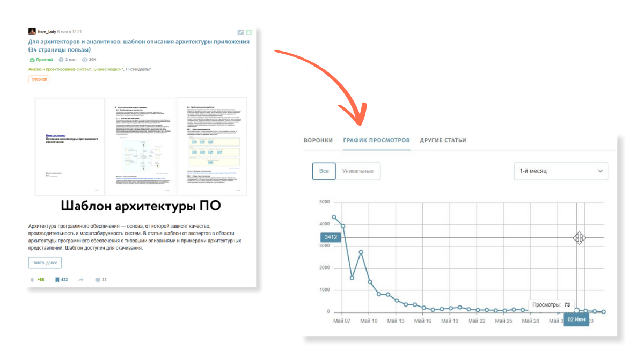The image size is (644, 364).
Task: Click the eye views icon showing 30K
Action: pos(84,60)
